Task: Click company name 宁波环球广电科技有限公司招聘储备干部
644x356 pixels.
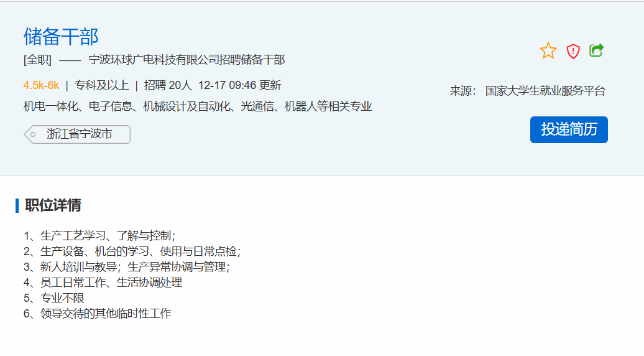Action: coord(186,60)
